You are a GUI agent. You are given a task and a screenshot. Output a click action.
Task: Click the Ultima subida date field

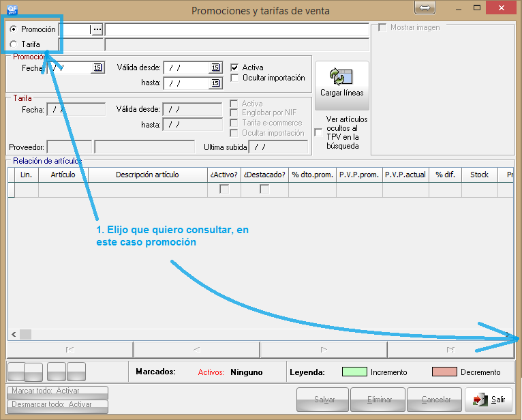click(278, 147)
